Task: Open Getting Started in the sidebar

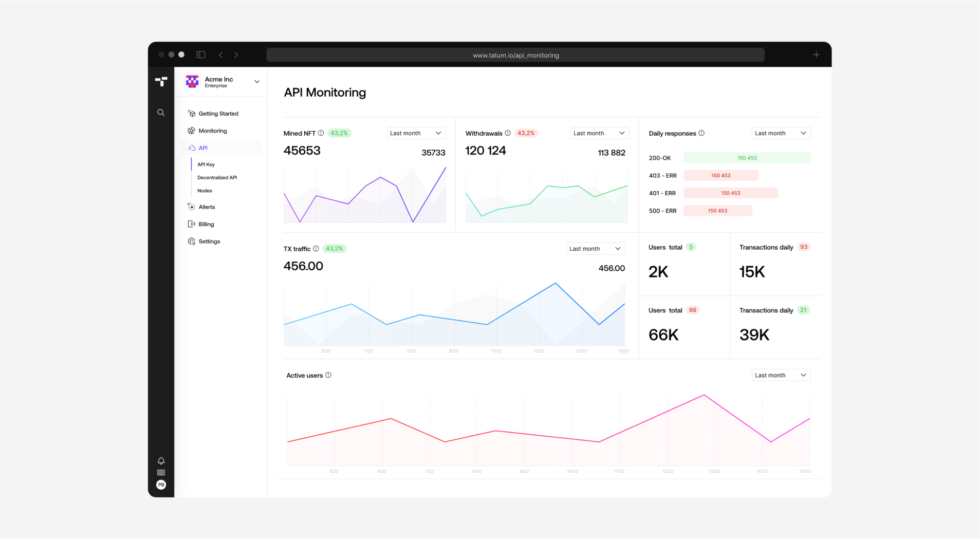Action: 218,114
